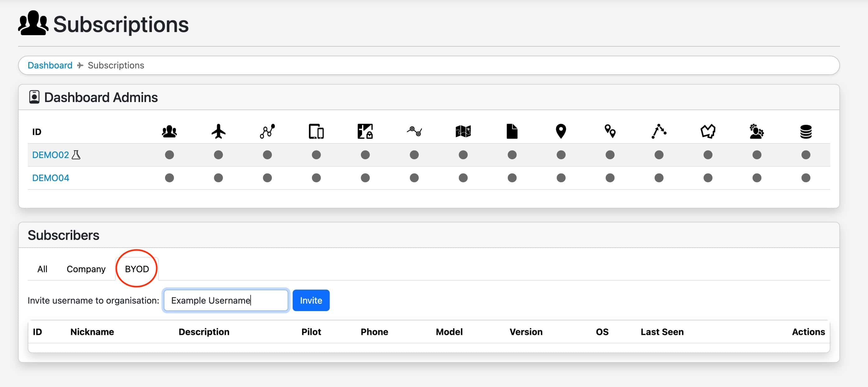Image resolution: width=868 pixels, height=387 pixels.
Task: Toggle DEMO02 permission dot under database column
Action: tap(806, 155)
